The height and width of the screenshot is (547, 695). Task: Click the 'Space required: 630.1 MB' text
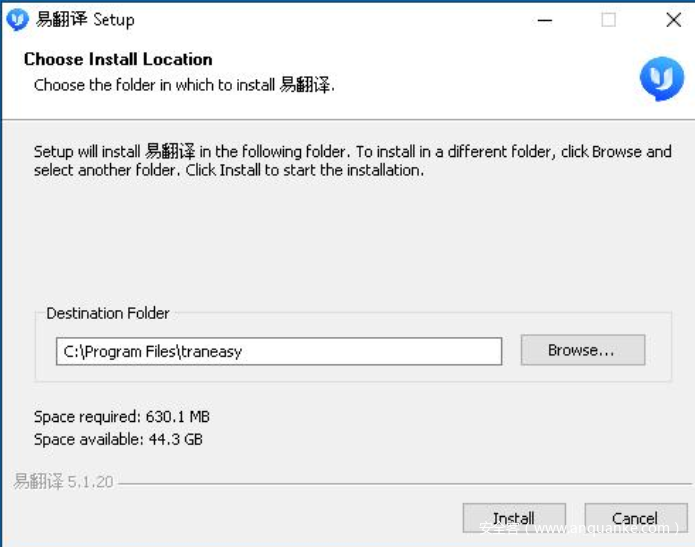122,416
